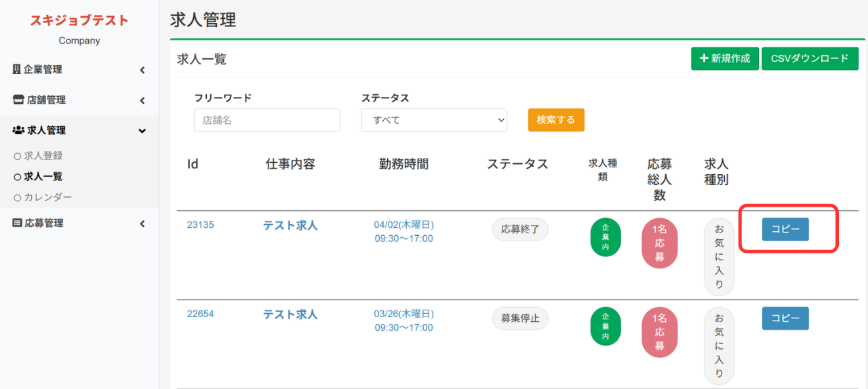This screenshot has width=868, height=389.
Task: Click the store icon beside 店舗管理
Action: (x=18, y=100)
